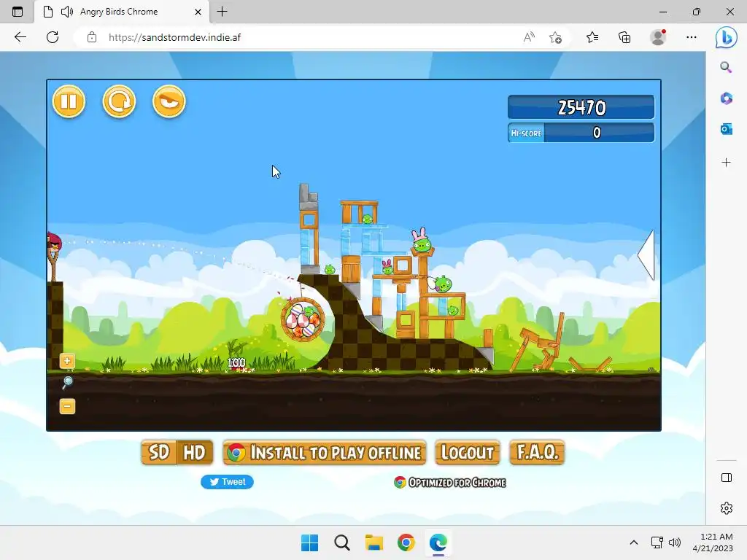Screen dimensions: 747x560
Task: Add a sidebar app with plus icon
Action: click(x=726, y=163)
